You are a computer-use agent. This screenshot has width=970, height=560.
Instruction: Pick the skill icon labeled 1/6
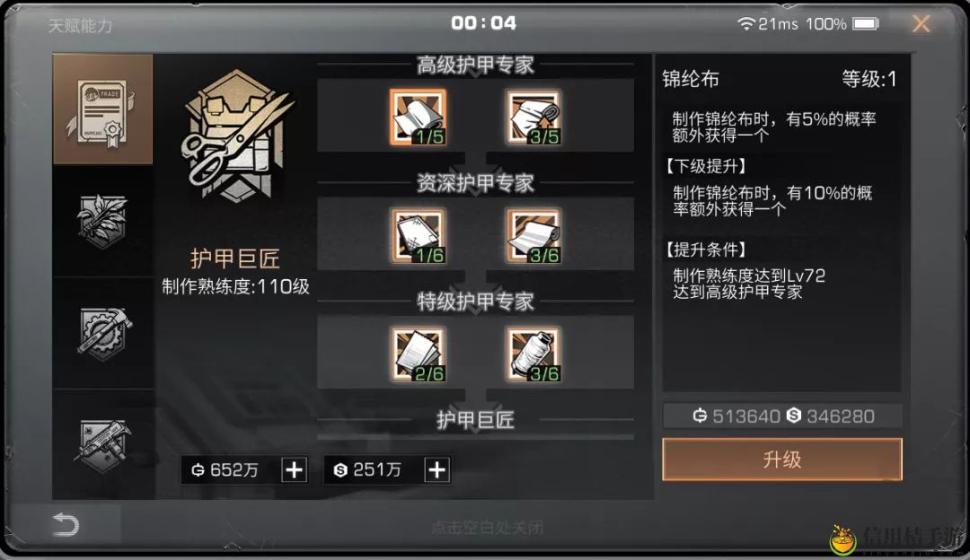419,235
